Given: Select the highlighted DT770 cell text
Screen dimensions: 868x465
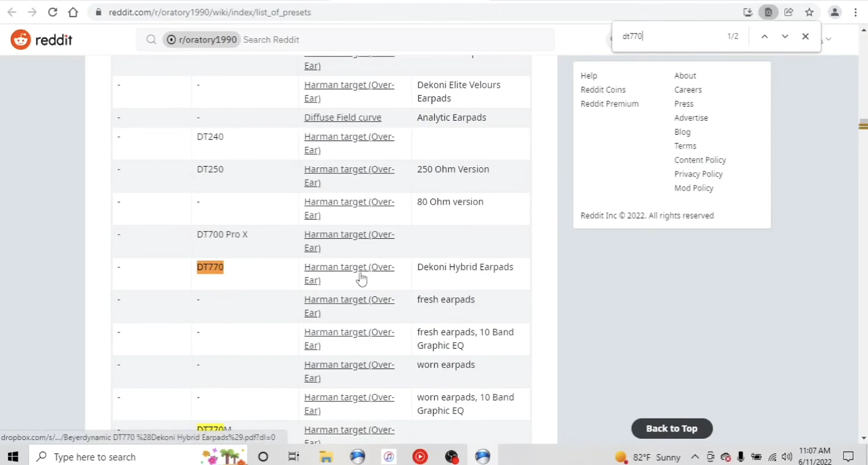Looking at the screenshot, I should pos(210,267).
